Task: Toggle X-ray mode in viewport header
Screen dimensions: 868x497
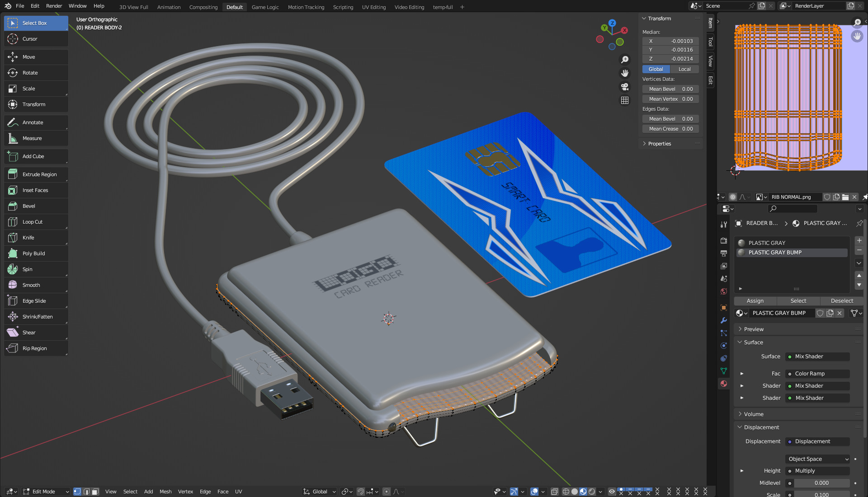Action: [x=555, y=492]
